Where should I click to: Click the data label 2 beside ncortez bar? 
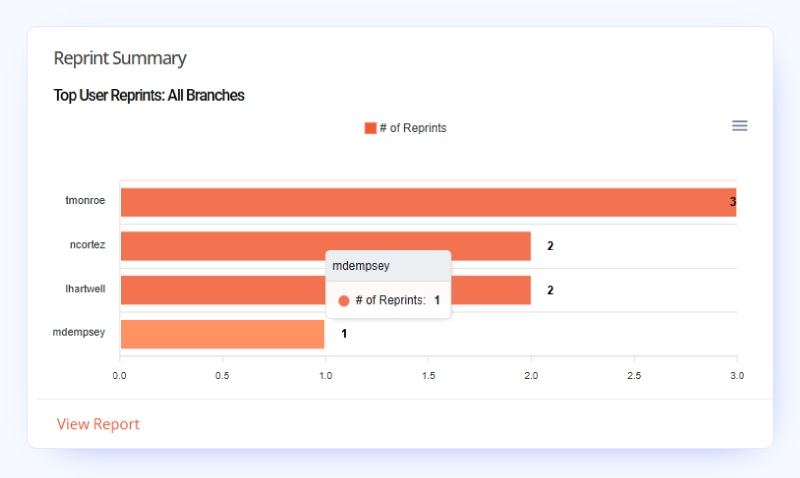550,246
